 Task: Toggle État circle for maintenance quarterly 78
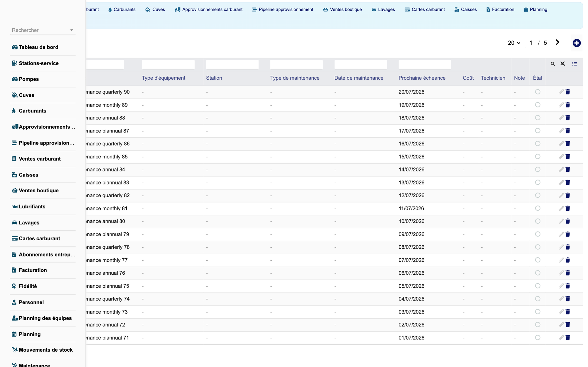click(x=538, y=247)
